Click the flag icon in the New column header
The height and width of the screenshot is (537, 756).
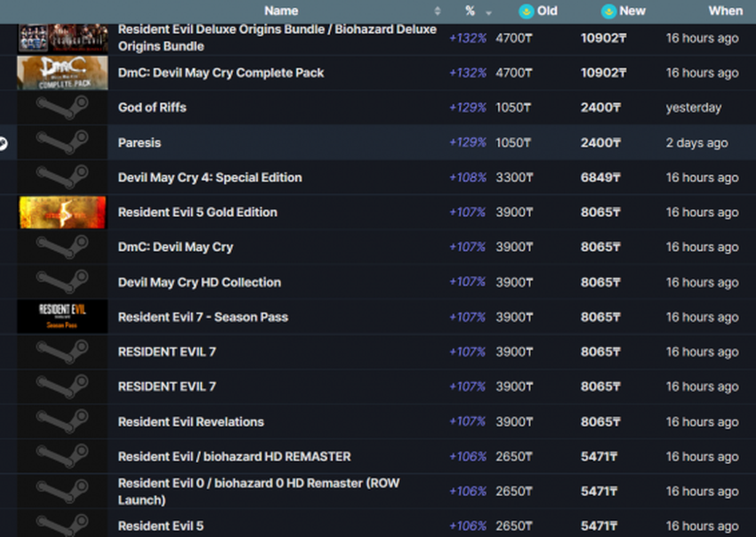(x=608, y=11)
